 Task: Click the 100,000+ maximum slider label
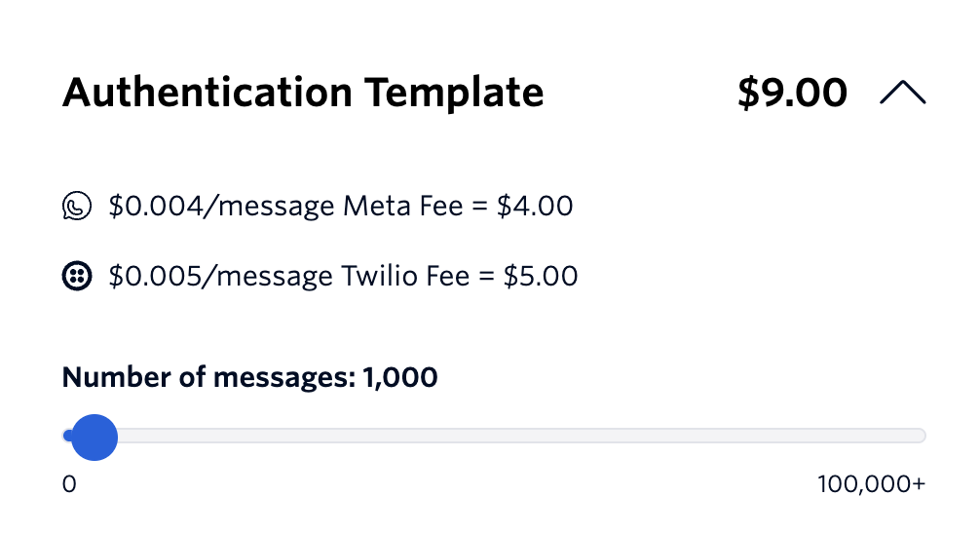(871, 484)
